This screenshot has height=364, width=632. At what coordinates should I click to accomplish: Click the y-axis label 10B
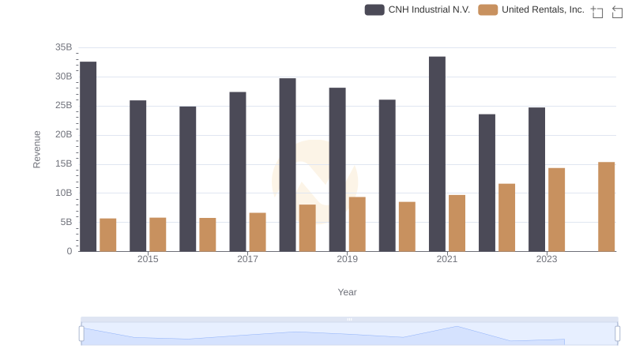[x=64, y=193]
